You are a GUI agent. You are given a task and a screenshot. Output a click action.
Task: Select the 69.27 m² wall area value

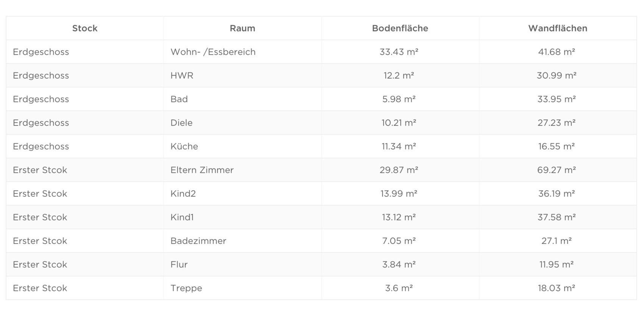pos(556,170)
